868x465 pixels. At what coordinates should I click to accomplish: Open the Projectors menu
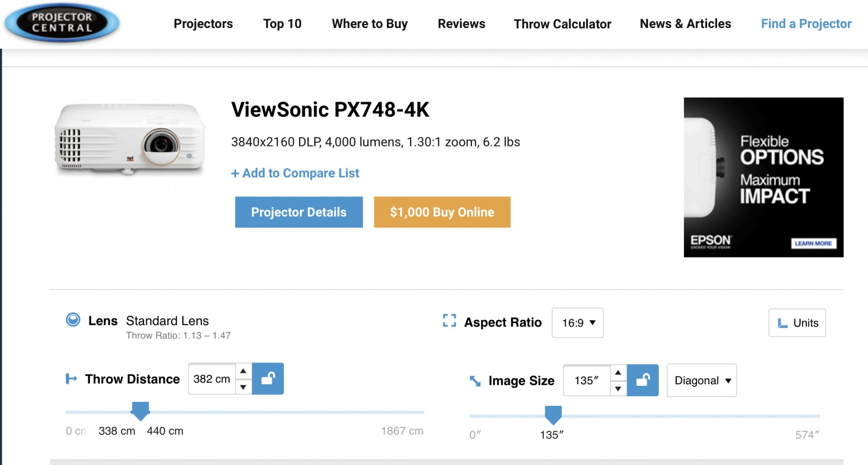click(203, 24)
